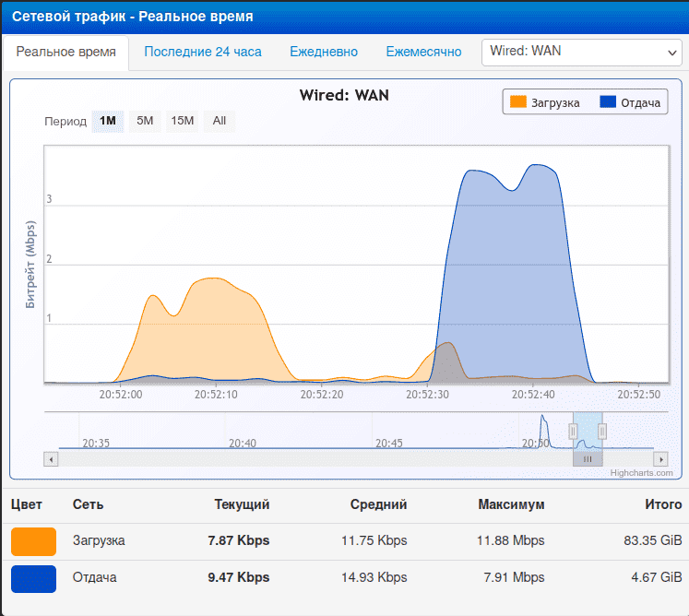Select the 1M period button
This screenshot has width=689, height=616.
108,121
